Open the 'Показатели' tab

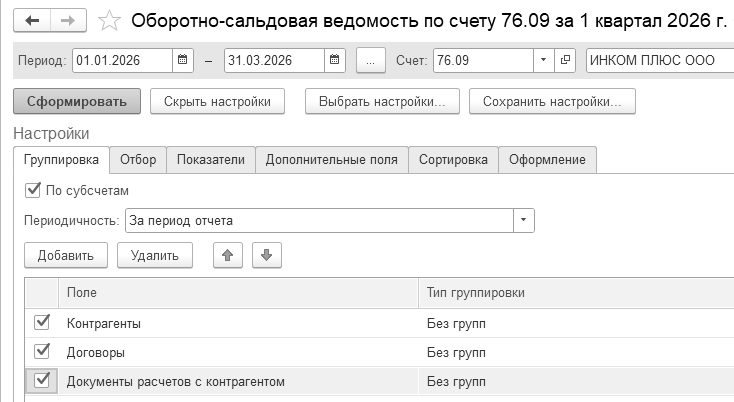point(210,159)
